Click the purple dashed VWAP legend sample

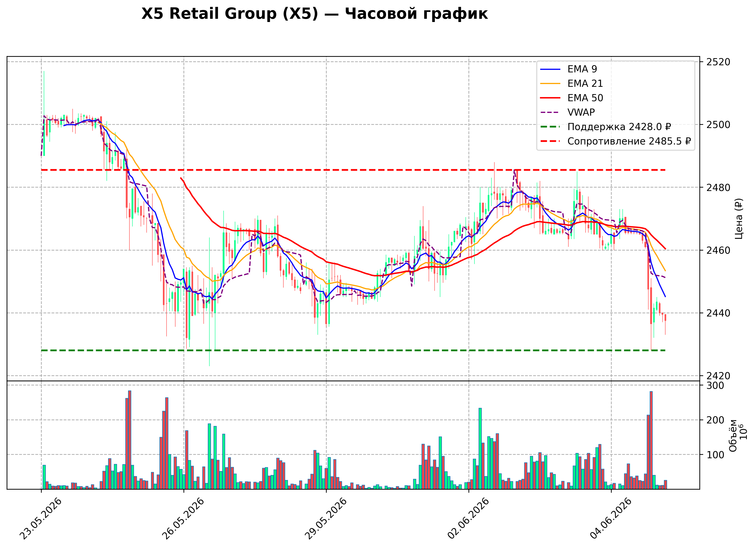coord(550,113)
